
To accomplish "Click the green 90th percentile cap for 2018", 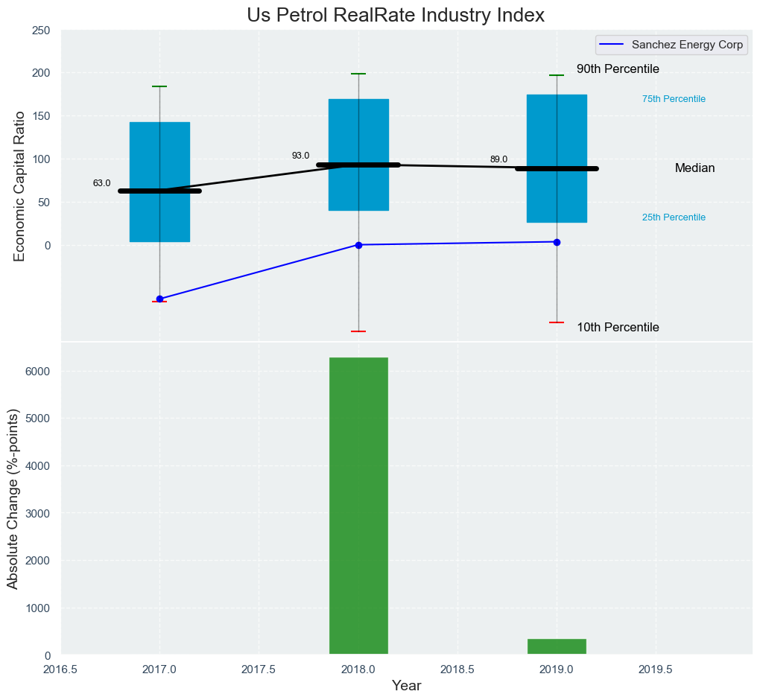I will [358, 74].
